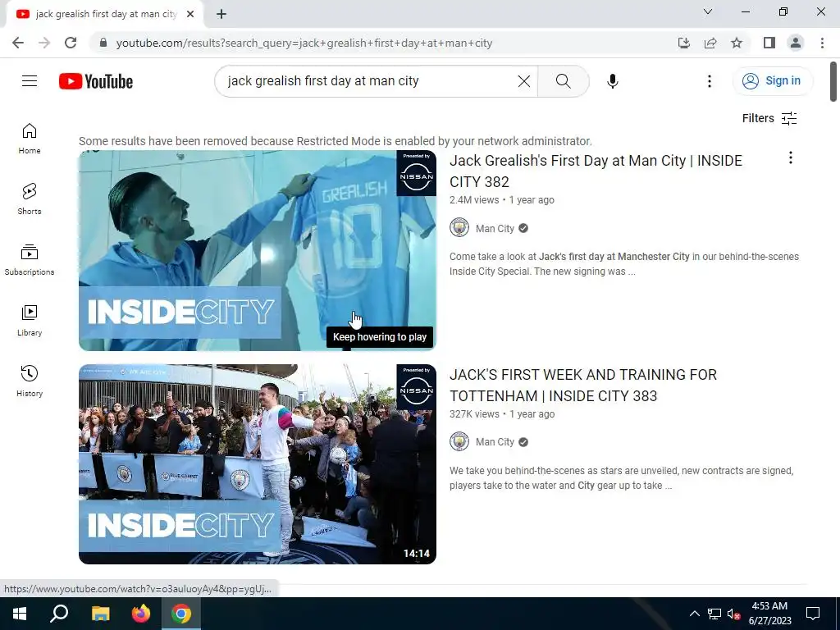Open Windows taskbar search
840x630 pixels.
[59, 614]
